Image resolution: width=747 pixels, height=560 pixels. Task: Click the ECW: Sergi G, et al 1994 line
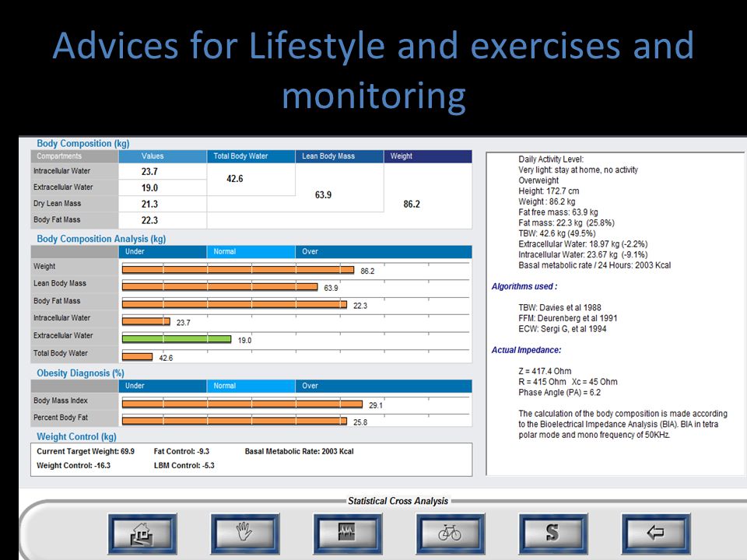point(562,328)
